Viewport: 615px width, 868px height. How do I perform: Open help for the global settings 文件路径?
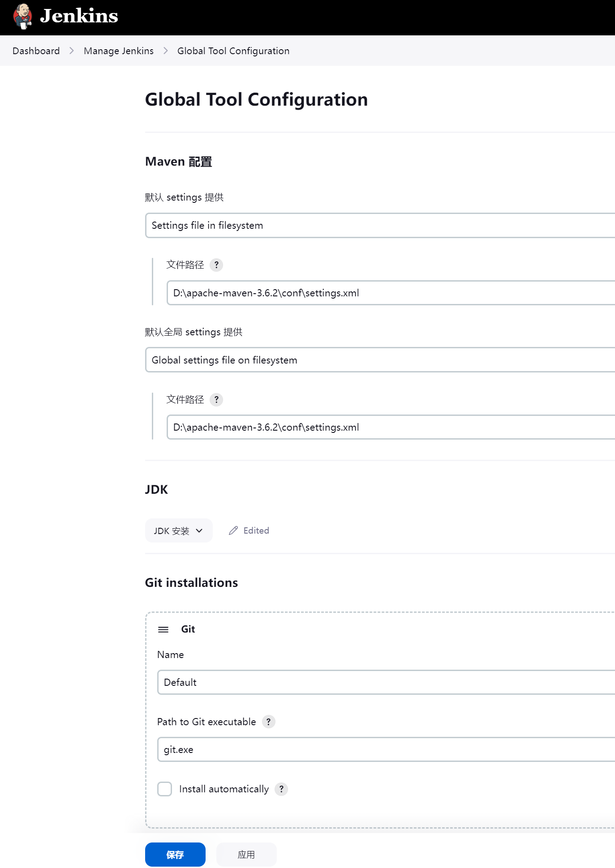(x=216, y=400)
